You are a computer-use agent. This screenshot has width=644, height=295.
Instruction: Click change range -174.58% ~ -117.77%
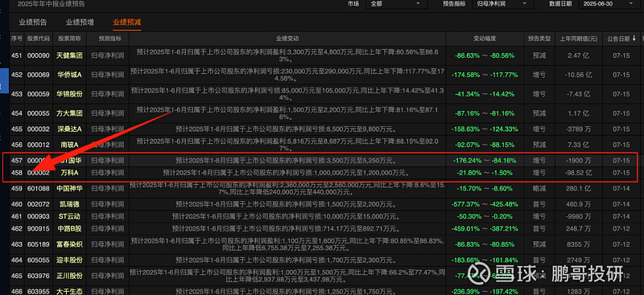click(485, 75)
